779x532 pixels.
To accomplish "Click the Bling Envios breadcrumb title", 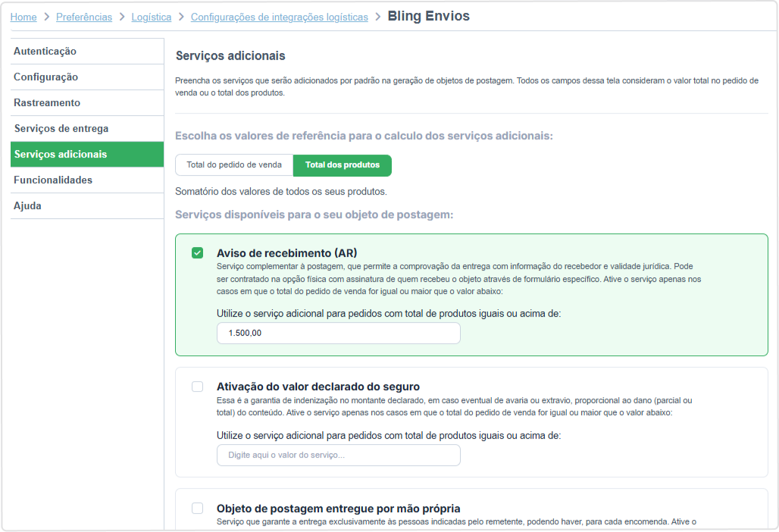I will [x=428, y=16].
